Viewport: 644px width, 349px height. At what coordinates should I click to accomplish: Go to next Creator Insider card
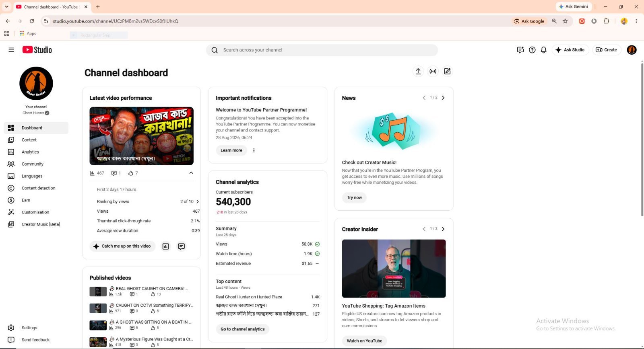coord(443,229)
